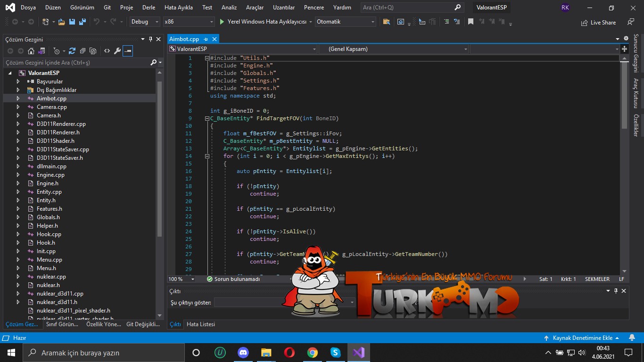Open the Otomatik dropdown

tap(346, 22)
